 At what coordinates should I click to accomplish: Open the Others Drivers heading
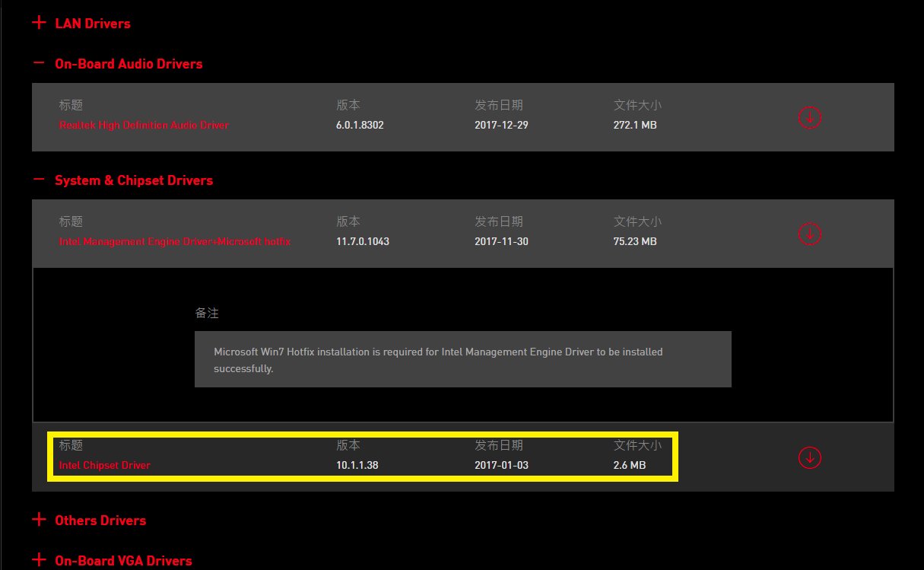point(100,521)
